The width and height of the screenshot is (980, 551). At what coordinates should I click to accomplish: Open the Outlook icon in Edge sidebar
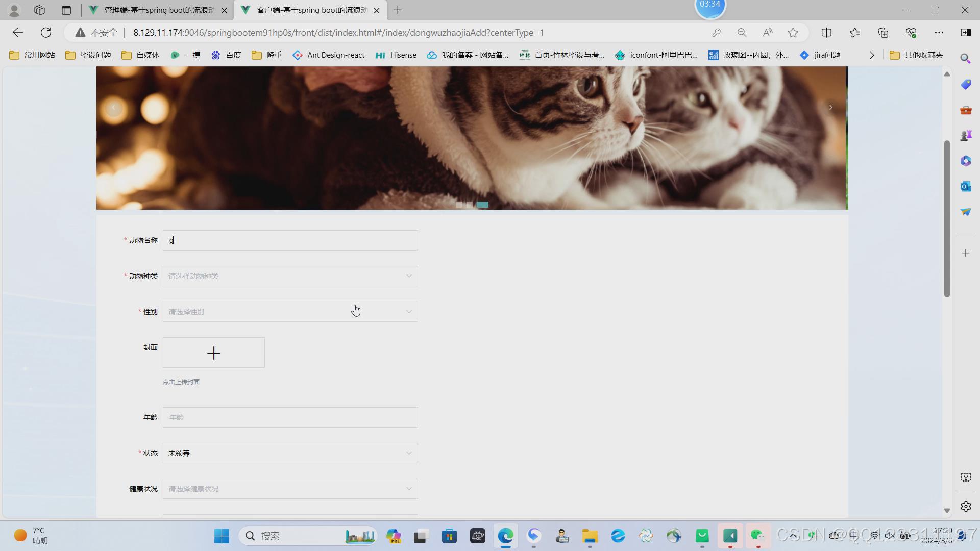pos(965,186)
